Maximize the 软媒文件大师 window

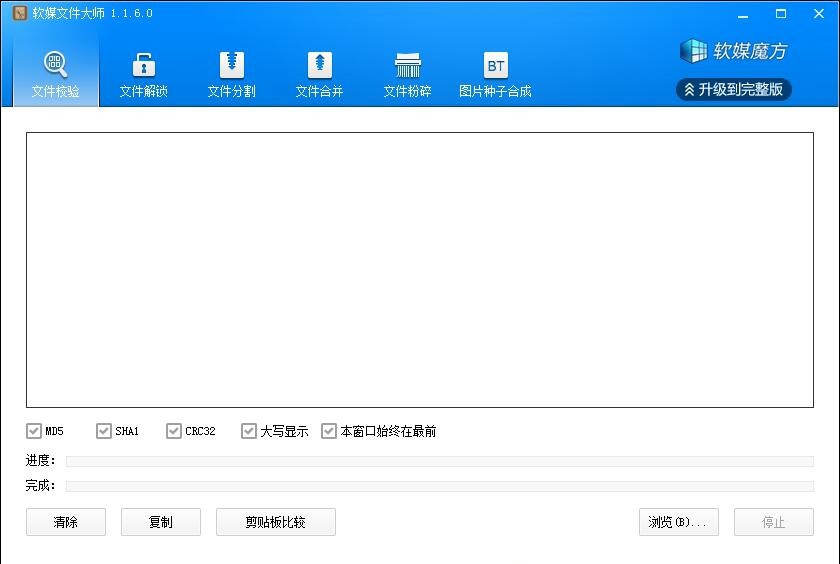[x=781, y=14]
